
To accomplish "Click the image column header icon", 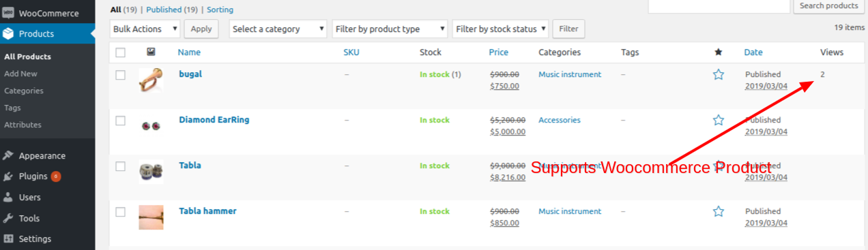I will tap(151, 52).
